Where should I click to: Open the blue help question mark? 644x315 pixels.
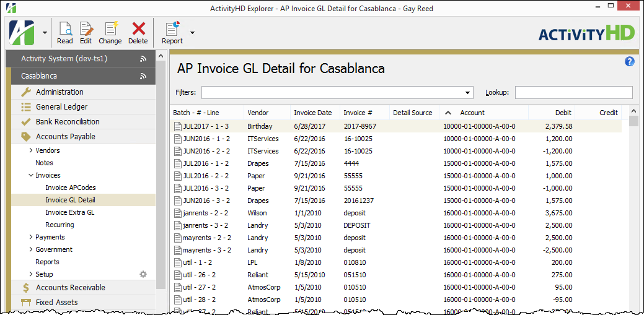(630, 61)
